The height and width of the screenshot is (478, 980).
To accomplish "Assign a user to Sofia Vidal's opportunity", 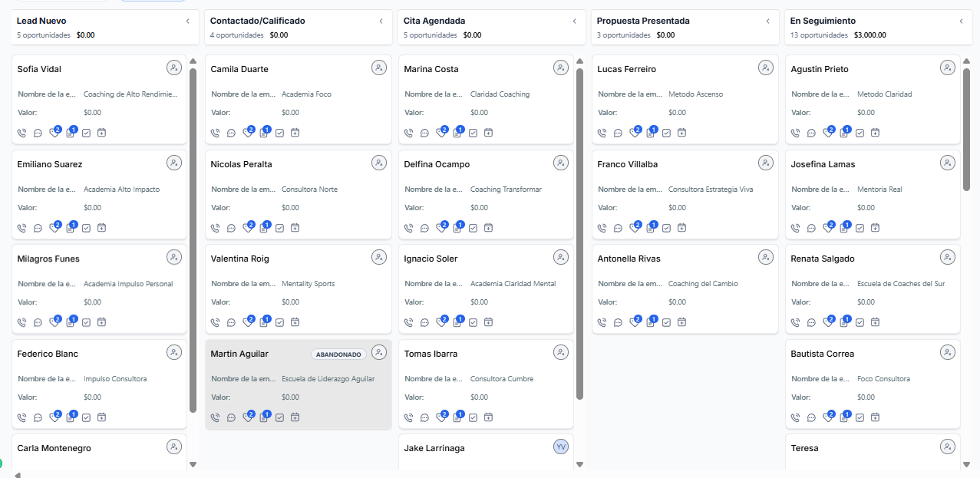I will 174,68.
